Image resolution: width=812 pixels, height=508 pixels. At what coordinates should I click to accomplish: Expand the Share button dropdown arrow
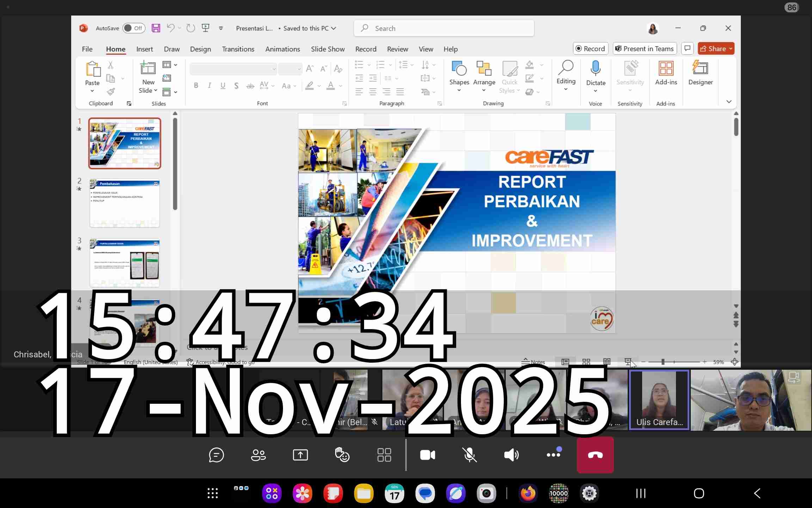731,49
